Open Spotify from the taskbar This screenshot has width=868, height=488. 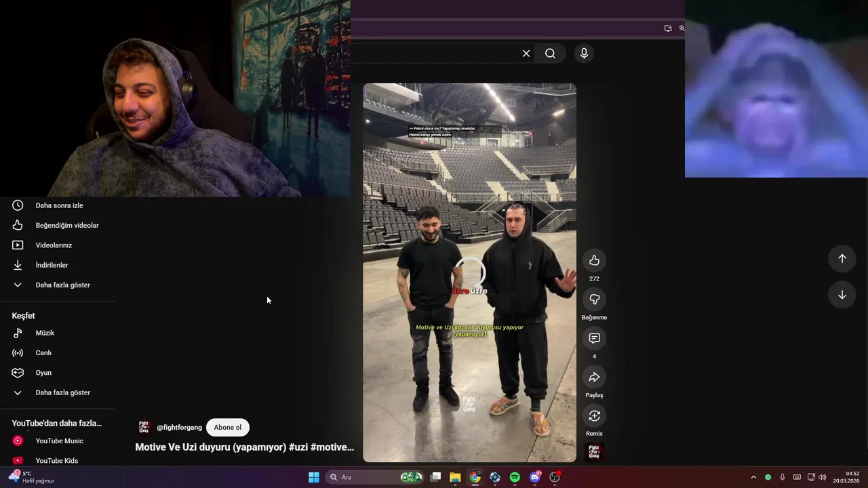515,477
